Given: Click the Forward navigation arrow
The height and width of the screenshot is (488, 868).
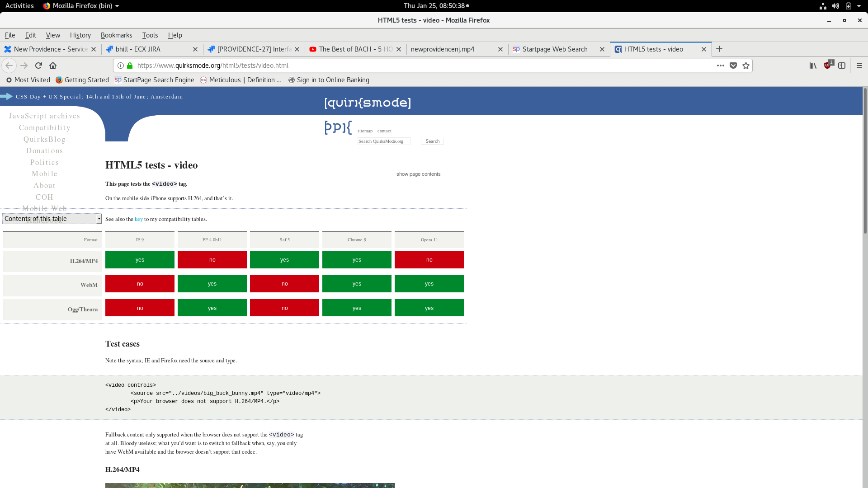Looking at the screenshot, I should click(x=24, y=66).
